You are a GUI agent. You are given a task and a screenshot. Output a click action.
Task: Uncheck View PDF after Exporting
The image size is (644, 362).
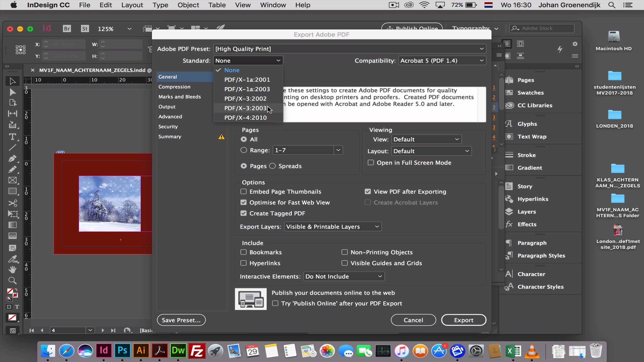point(368,191)
